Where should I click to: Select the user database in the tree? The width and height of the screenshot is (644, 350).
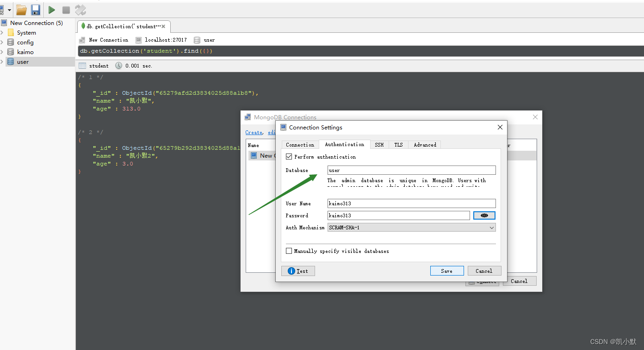23,62
